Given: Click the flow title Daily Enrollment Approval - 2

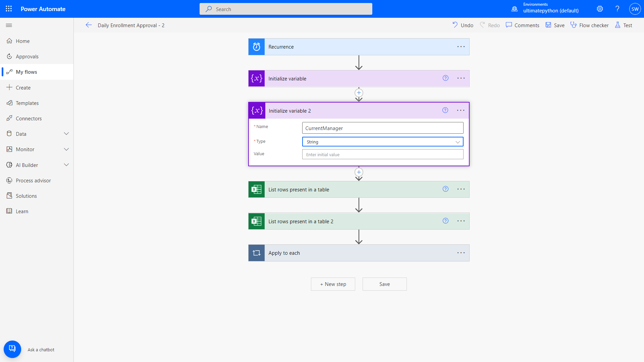Looking at the screenshot, I should coord(131,25).
